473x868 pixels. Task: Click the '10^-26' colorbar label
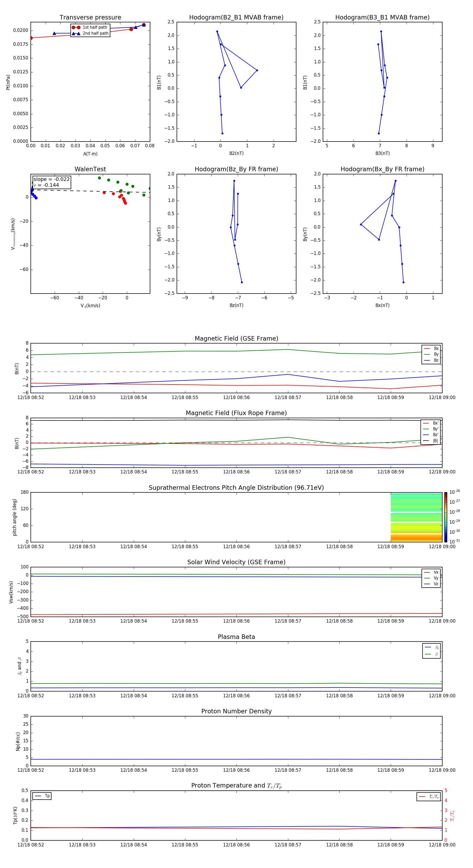[x=455, y=492]
